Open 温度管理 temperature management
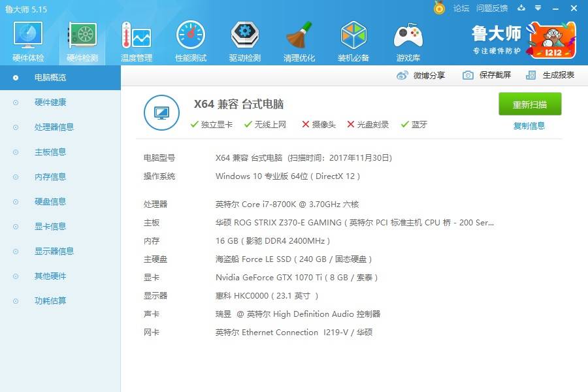 (136, 39)
